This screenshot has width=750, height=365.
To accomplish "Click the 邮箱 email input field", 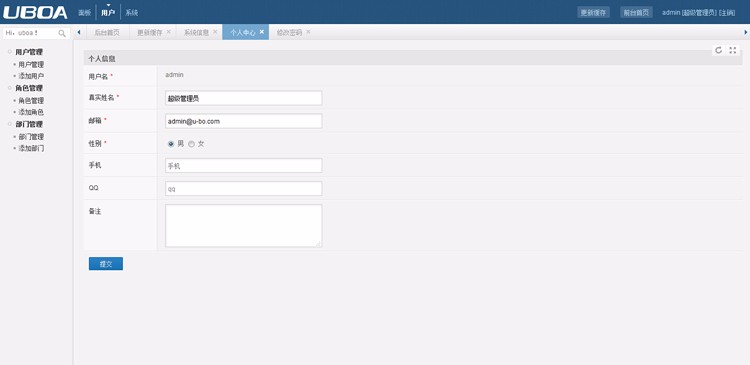I will (x=243, y=121).
